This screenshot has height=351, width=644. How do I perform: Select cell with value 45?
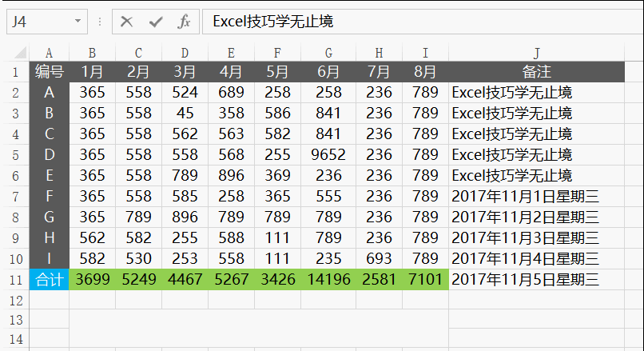point(185,114)
